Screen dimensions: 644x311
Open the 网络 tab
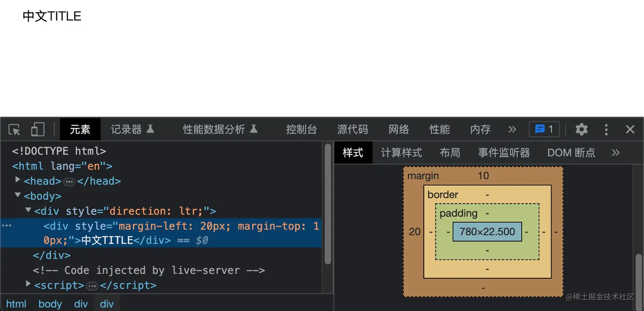[399, 130]
